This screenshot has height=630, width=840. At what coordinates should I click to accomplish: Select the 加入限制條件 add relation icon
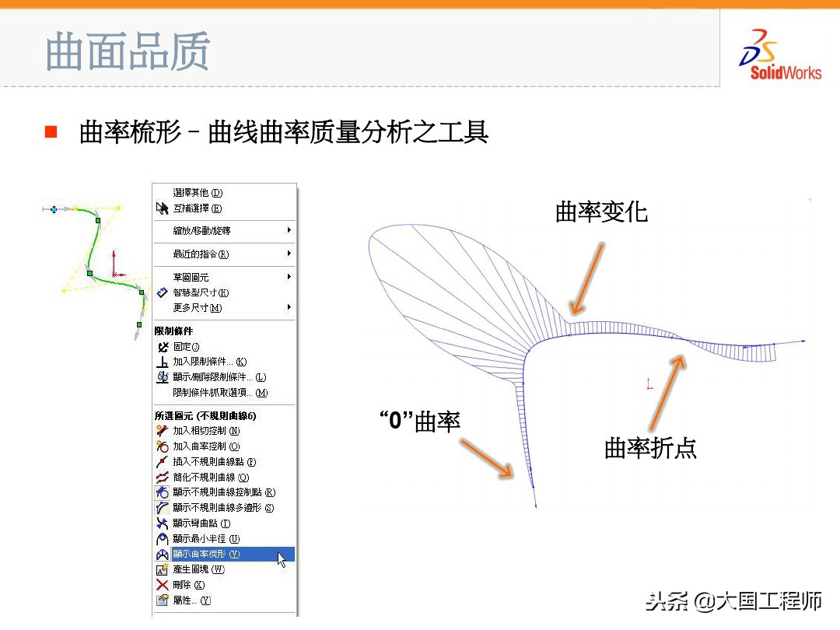[160, 361]
